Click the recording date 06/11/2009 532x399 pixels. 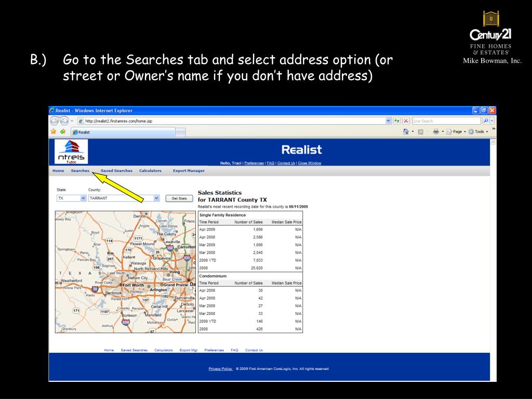coord(299,207)
